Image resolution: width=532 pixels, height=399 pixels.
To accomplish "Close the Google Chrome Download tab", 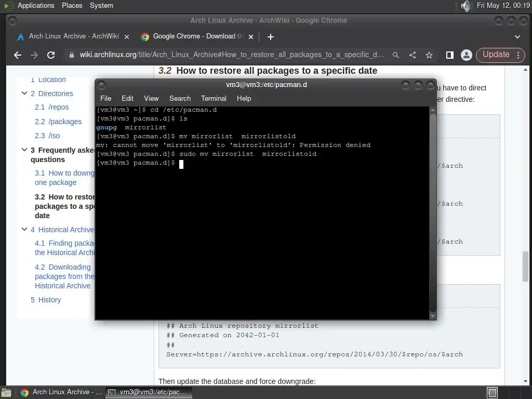I will (251, 37).
